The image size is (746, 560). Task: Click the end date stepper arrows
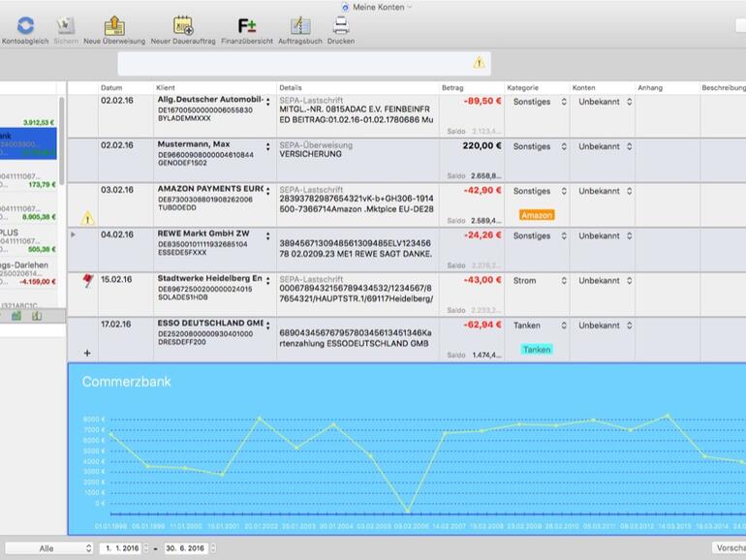coord(213,548)
